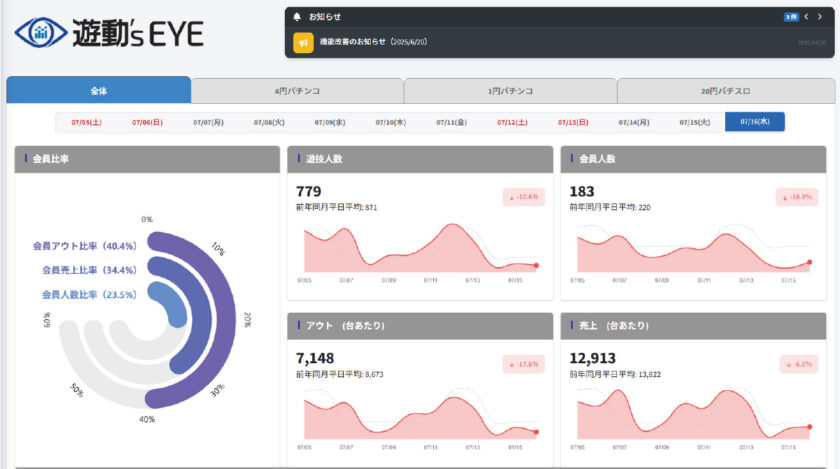
Task: Go to next notification with right chevron
Action: pos(820,17)
